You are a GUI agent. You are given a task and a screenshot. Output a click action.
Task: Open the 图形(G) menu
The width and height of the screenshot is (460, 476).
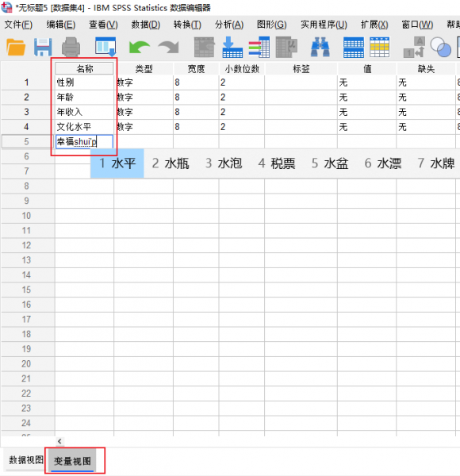271,25
